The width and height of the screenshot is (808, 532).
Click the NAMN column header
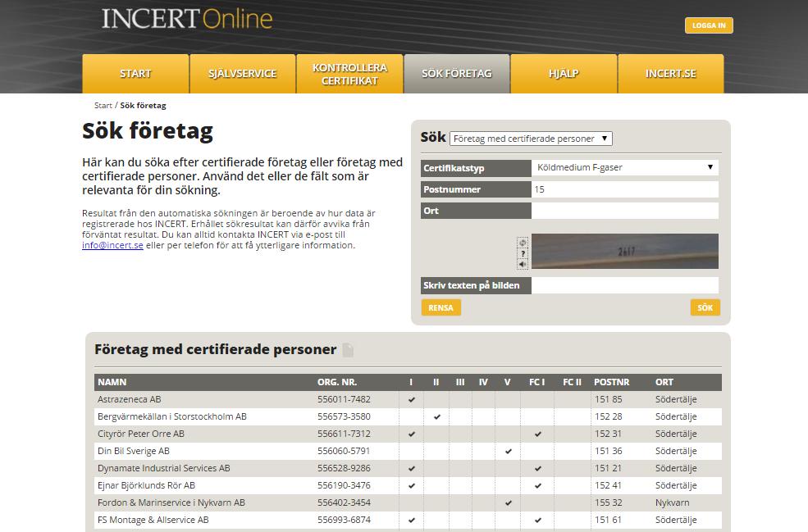click(x=112, y=382)
